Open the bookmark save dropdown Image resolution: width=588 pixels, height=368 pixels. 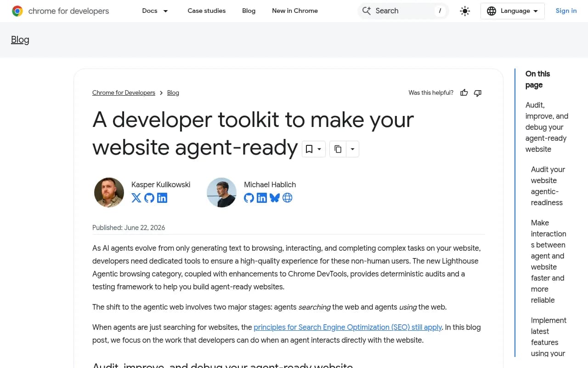tap(314, 149)
